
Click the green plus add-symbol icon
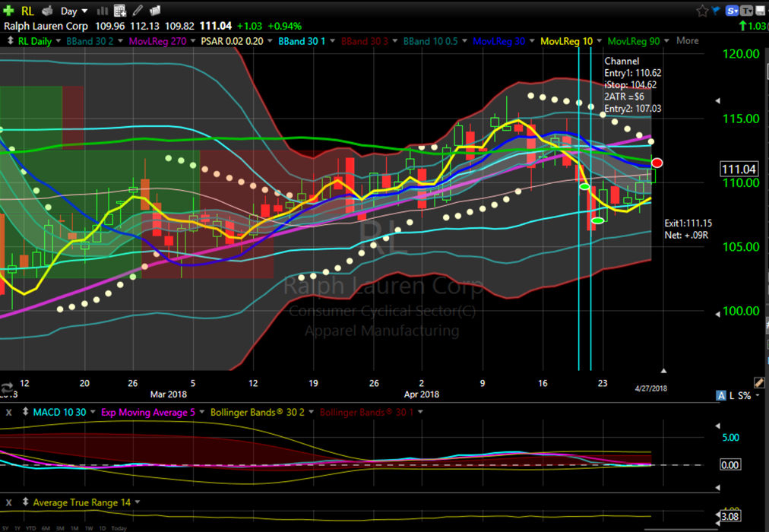point(8,11)
